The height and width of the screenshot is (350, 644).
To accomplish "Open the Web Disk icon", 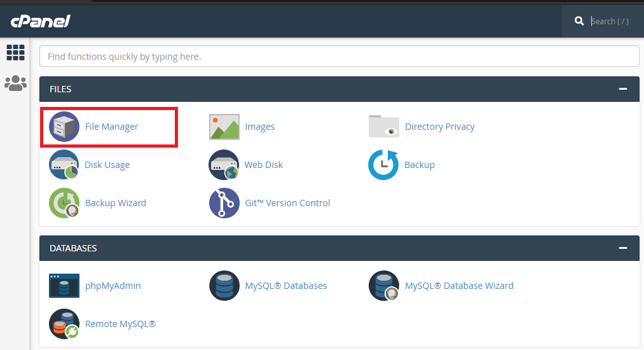I will pyautogui.click(x=224, y=165).
